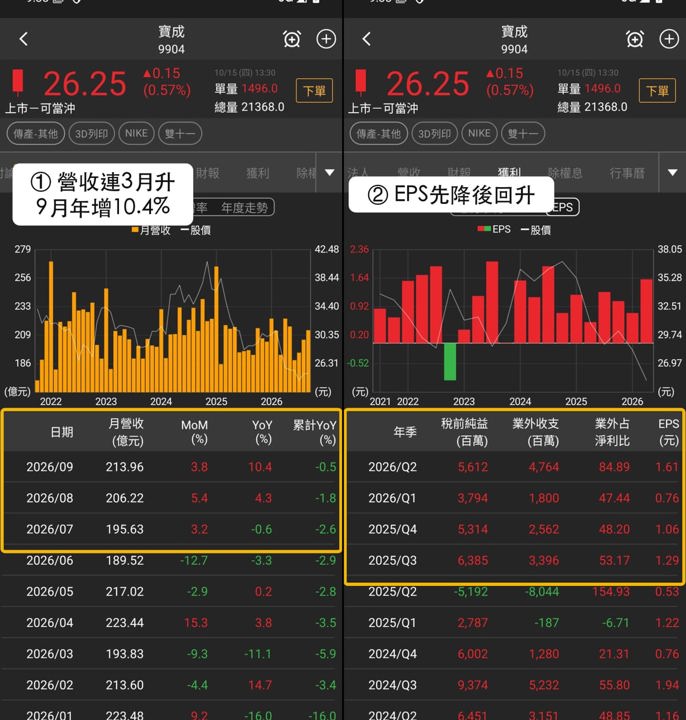Switch chart to 年度走勢 view
This screenshot has width=686, height=720.
244,208
